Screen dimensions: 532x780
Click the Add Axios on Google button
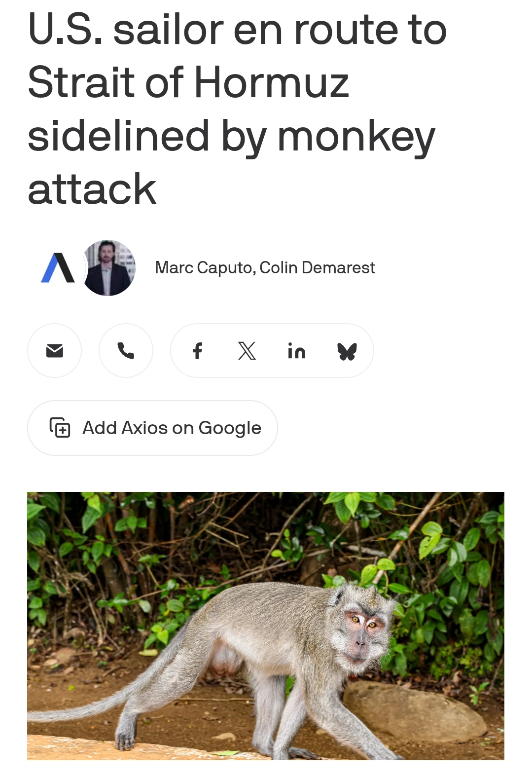point(152,428)
